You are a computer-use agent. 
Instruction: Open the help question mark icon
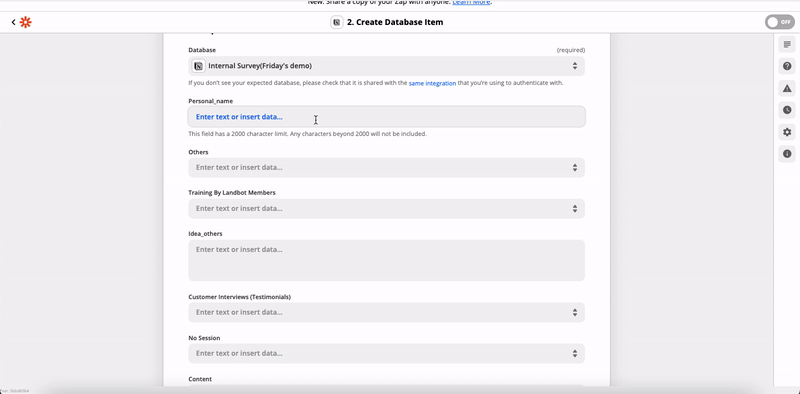pos(787,66)
